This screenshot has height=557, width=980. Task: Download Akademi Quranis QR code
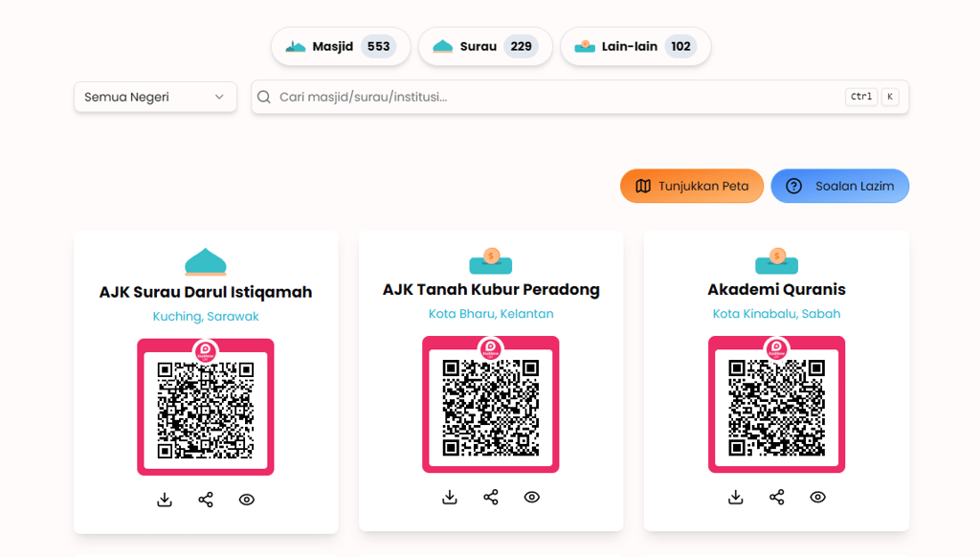click(x=736, y=497)
